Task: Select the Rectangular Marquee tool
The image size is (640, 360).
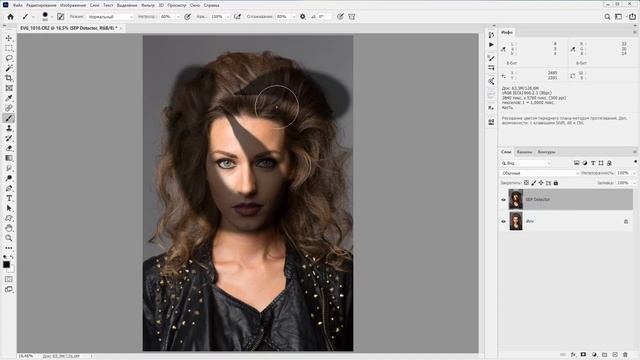Action: [x=9, y=48]
